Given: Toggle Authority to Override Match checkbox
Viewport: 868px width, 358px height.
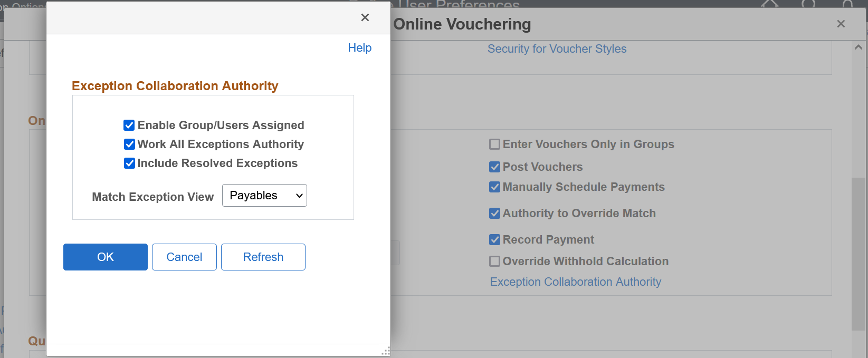Looking at the screenshot, I should coord(494,214).
